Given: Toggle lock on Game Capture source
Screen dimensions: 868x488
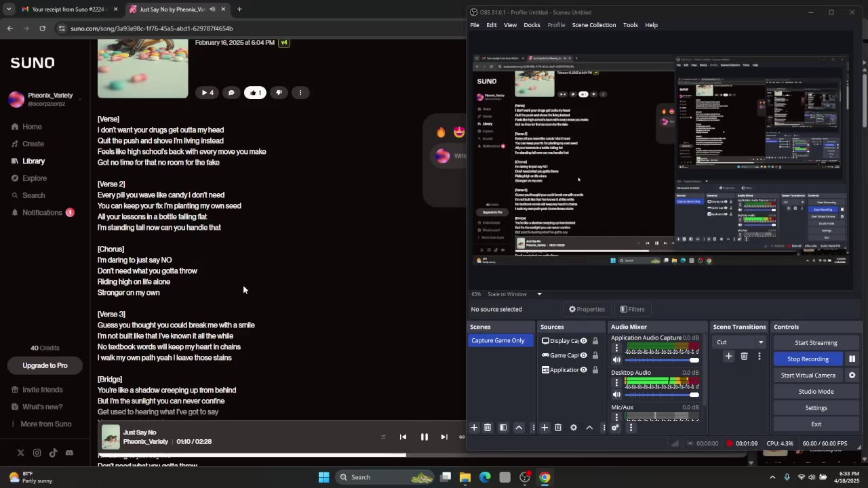Looking at the screenshot, I should (x=595, y=355).
